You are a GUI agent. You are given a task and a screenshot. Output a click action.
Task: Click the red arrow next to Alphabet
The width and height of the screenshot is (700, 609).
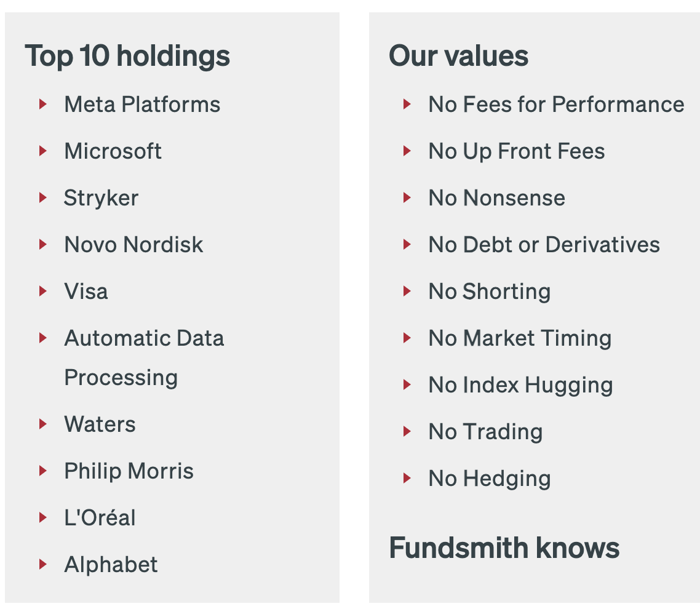pyautogui.click(x=43, y=564)
